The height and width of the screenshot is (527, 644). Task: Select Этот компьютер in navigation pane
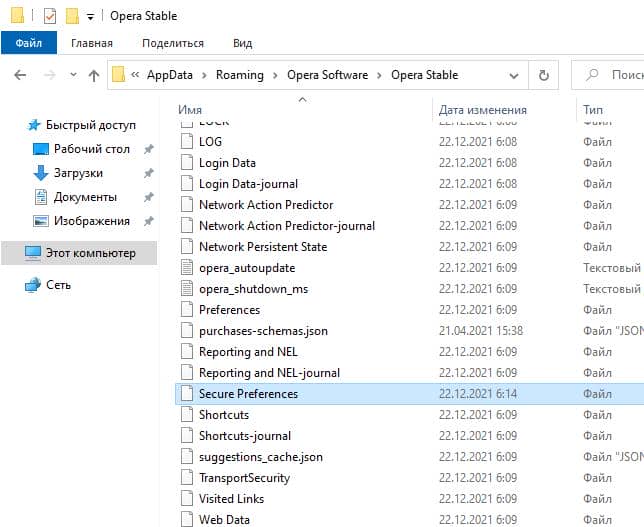[x=89, y=253]
